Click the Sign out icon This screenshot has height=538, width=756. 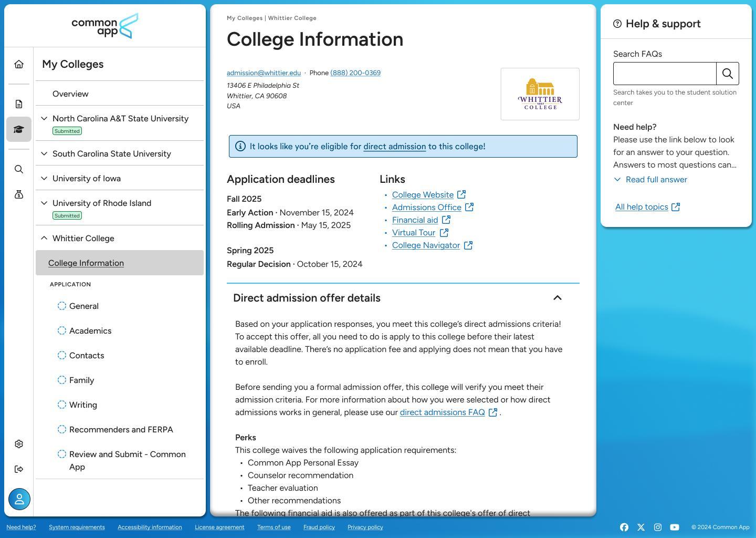(19, 469)
